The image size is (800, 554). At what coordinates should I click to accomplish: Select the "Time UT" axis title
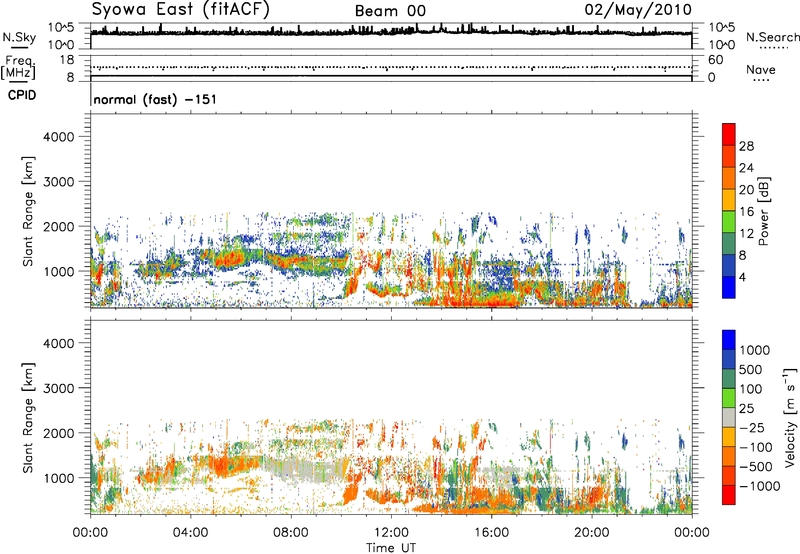point(391,548)
